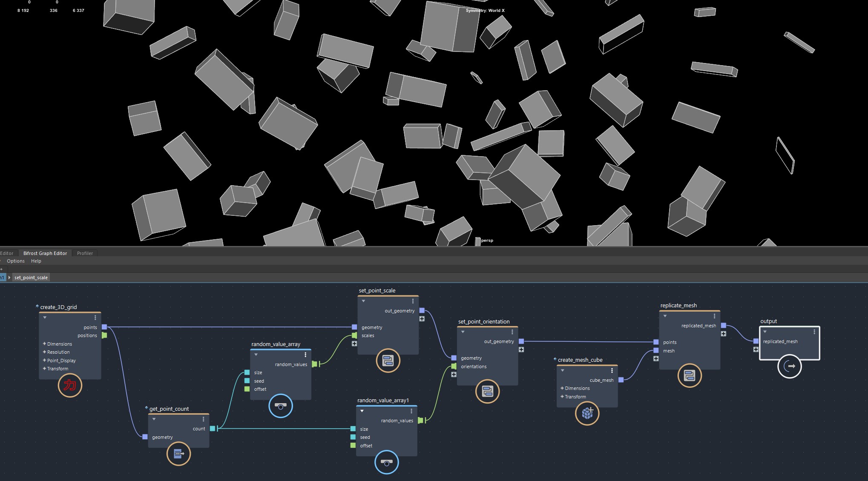Image resolution: width=868 pixels, height=481 pixels.
Task: Click the cube_mesh output port
Action: [x=621, y=380]
